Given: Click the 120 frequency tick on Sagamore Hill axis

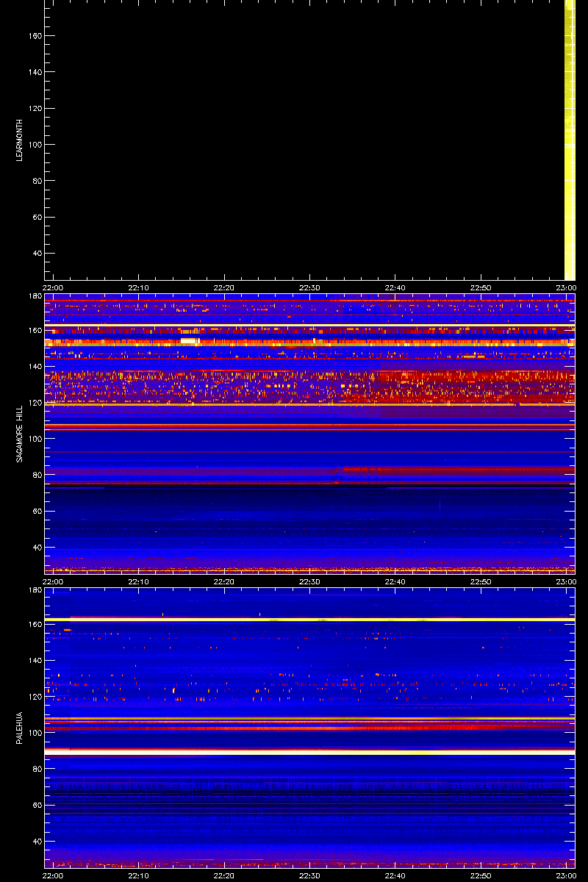Looking at the screenshot, I should (34, 403).
